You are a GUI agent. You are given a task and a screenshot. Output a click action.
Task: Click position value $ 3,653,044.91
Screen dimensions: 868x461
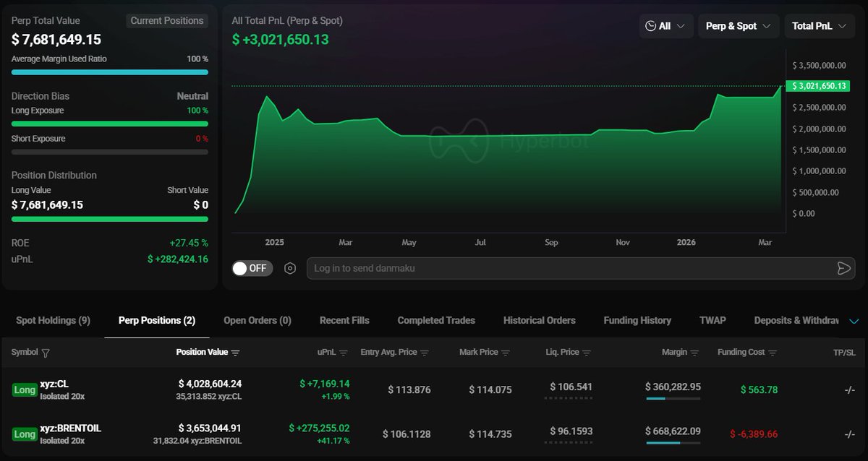coord(210,428)
